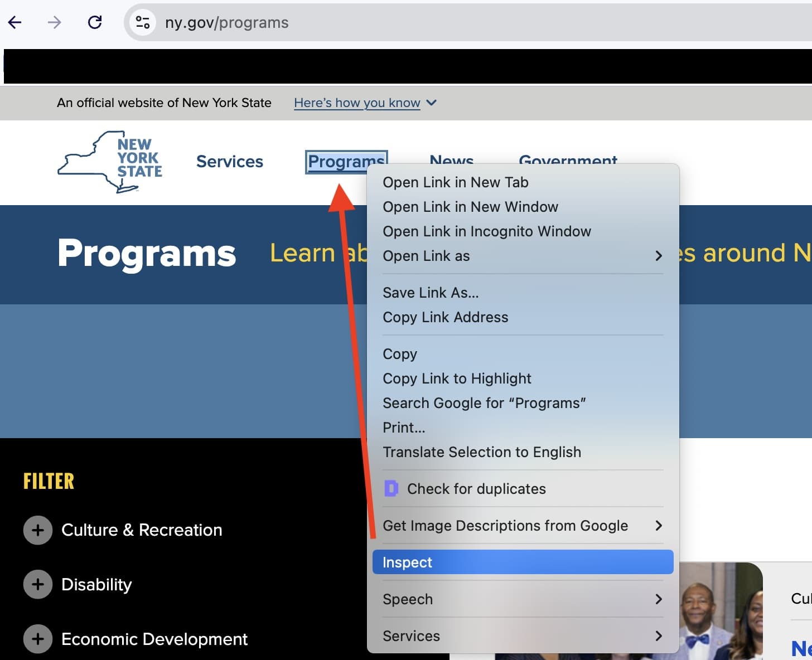Screen dimensions: 812x660
Task: Open the Open Link as submenu
Action: 523,256
